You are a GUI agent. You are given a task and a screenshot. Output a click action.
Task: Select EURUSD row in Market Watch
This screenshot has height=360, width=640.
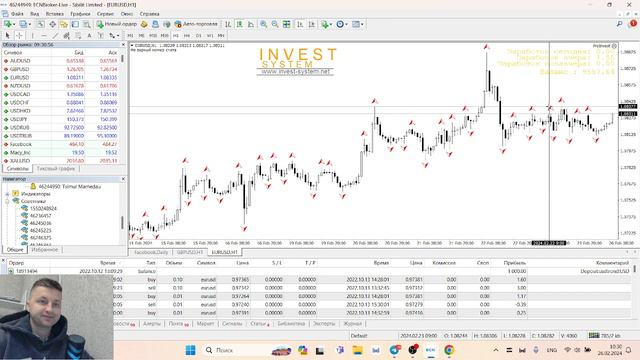coord(61,78)
